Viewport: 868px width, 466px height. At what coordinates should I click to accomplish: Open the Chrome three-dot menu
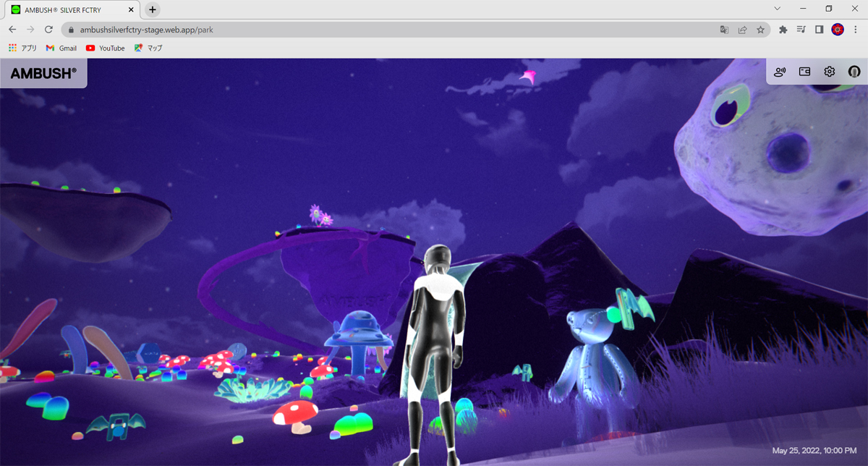(x=856, y=30)
